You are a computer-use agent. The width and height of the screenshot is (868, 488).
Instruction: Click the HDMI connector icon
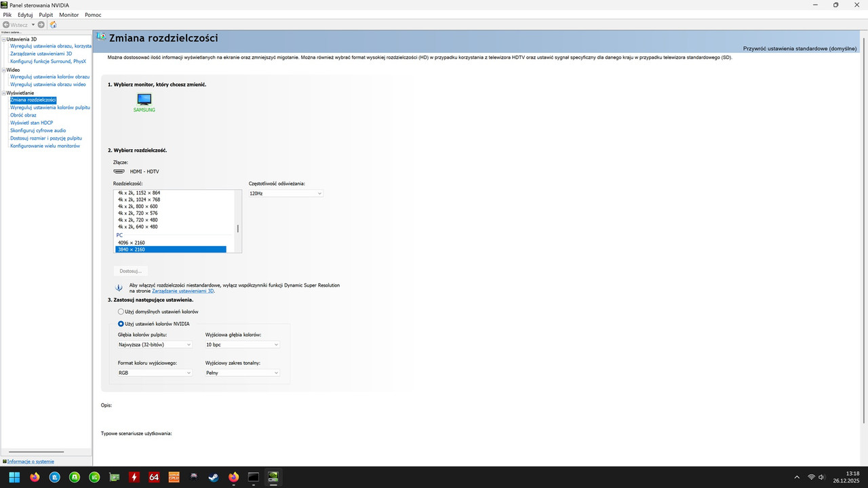pyautogui.click(x=119, y=171)
